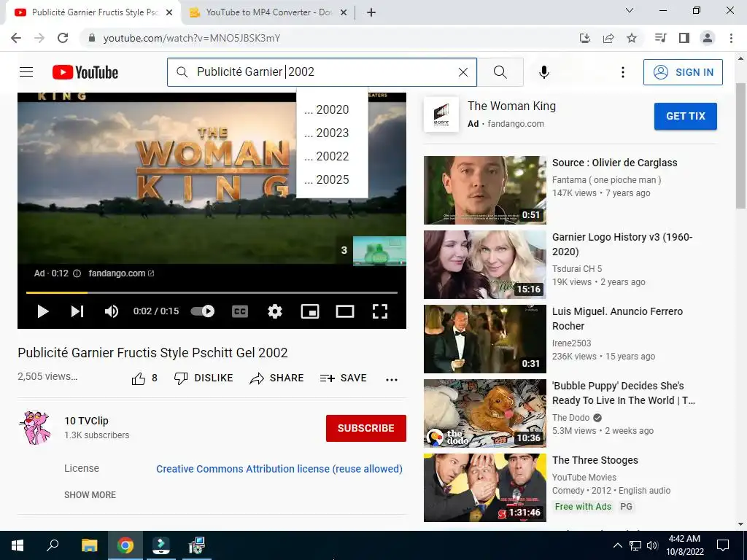The width and height of the screenshot is (747, 560).
Task: Click the DISLIKE button
Action: tap(204, 378)
